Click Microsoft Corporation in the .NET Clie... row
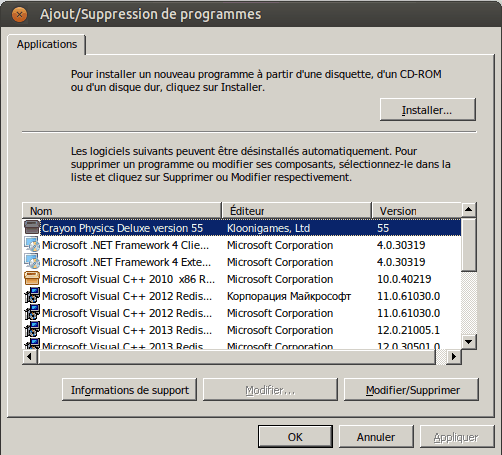This screenshot has width=502, height=455. point(280,245)
